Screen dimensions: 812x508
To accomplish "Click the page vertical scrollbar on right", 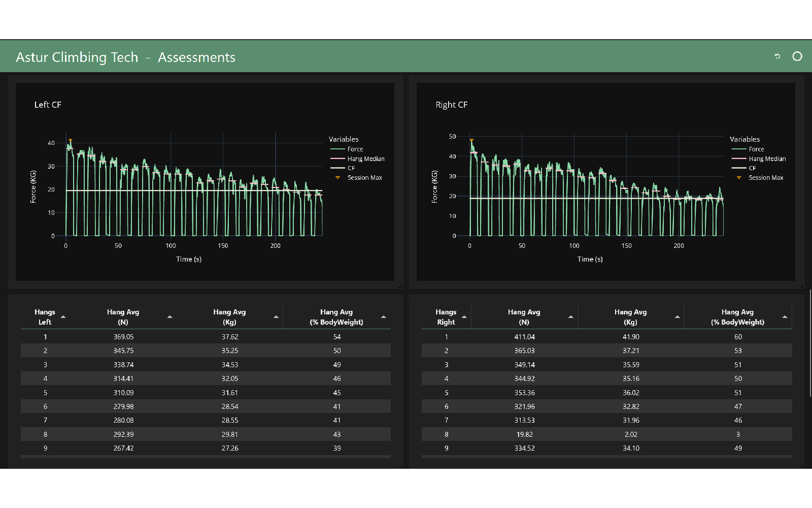I will point(810,343).
